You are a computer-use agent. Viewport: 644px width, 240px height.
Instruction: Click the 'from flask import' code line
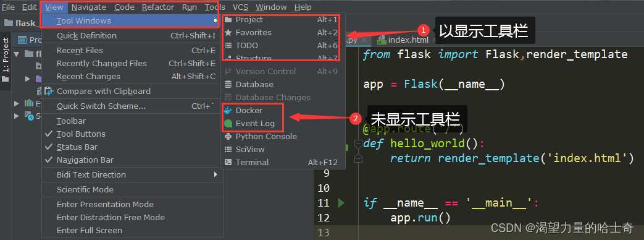[495, 55]
